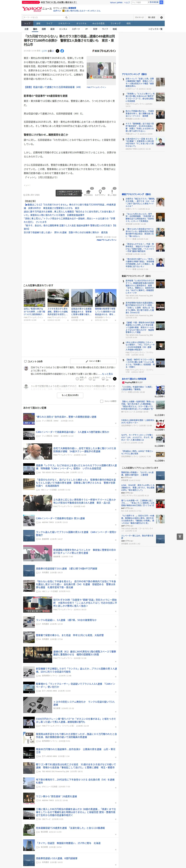Click the Yahoo! JAPAN news logo

pos(37,9)
